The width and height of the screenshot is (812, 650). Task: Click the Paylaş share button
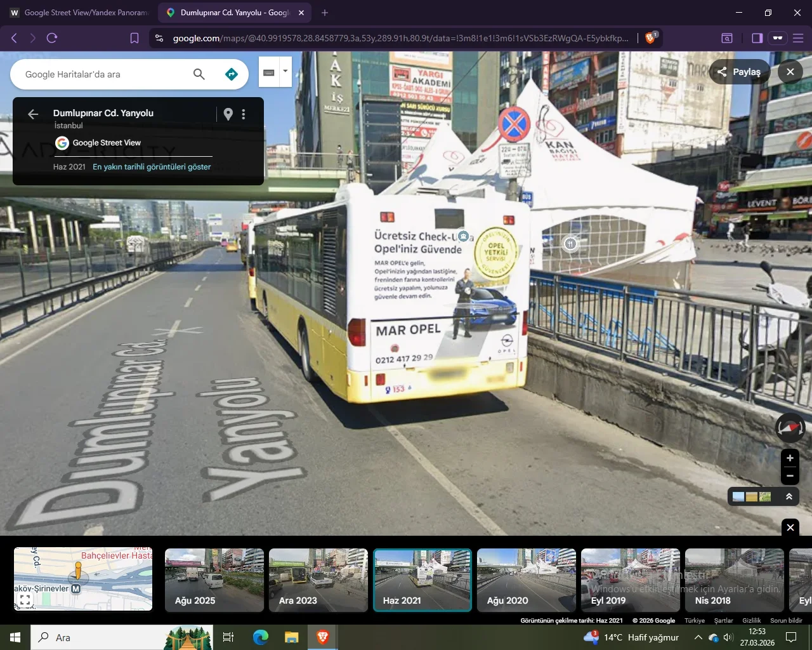tap(739, 72)
